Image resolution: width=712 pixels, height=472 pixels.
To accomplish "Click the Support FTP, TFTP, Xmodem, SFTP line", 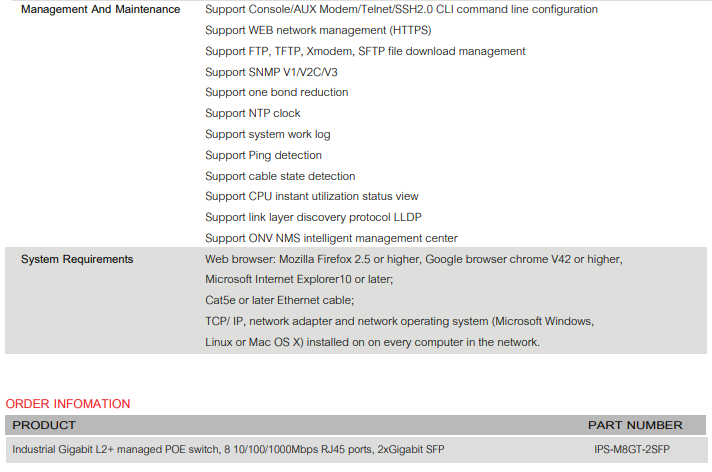I will tap(365, 51).
